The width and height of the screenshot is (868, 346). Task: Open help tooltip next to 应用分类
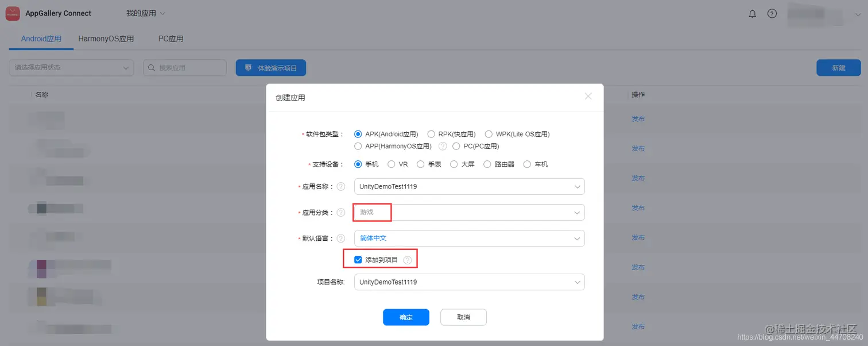click(x=341, y=212)
